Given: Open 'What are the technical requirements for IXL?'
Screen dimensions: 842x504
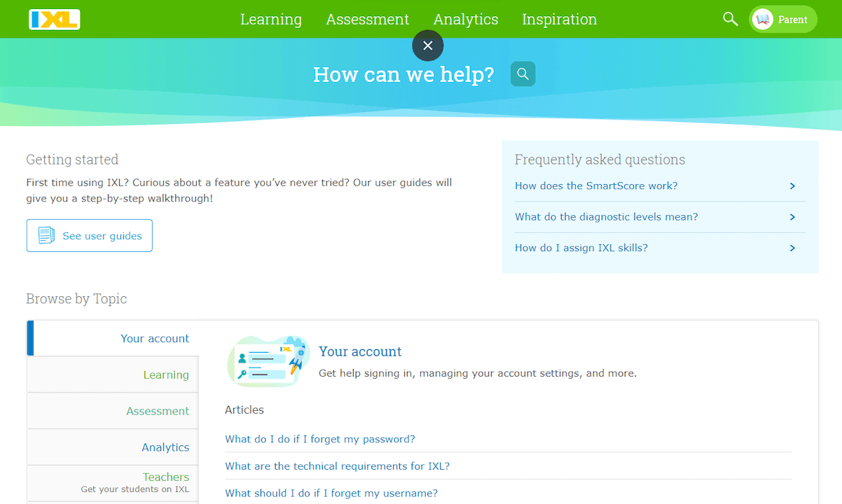Looking at the screenshot, I should [338, 465].
